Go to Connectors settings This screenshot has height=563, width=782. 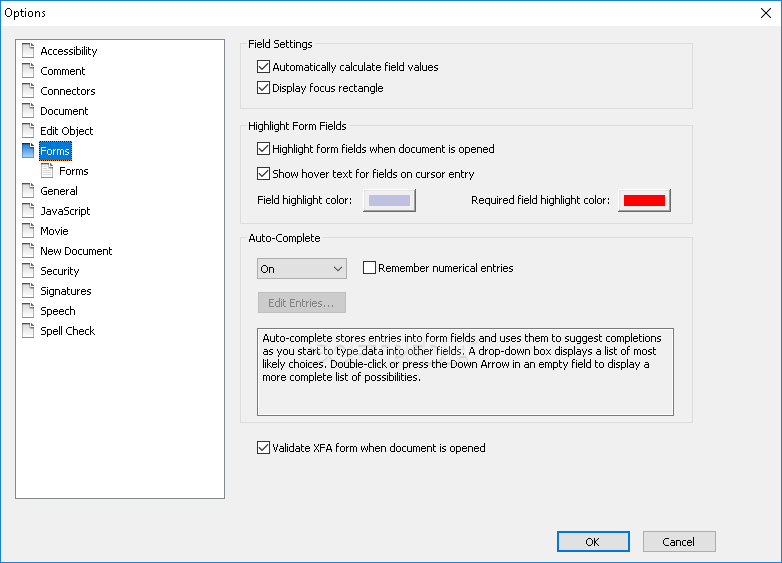point(68,91)
